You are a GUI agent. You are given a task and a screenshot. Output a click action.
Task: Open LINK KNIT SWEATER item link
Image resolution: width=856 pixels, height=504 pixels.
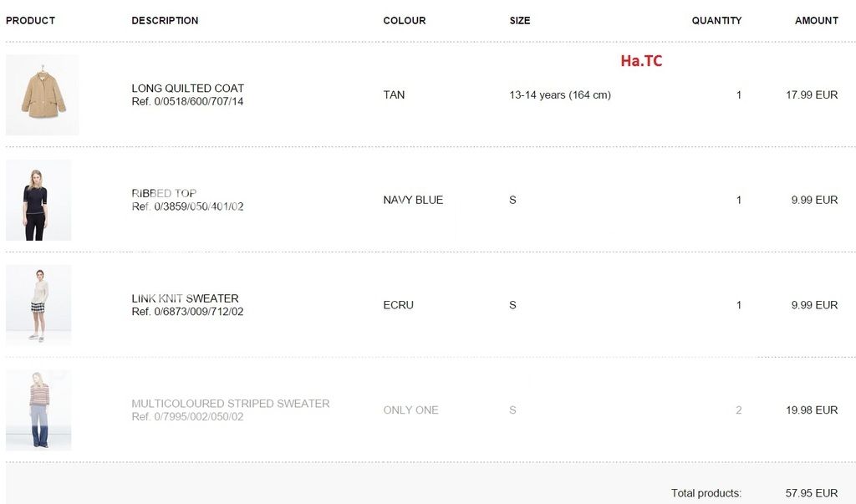point(185,298)
